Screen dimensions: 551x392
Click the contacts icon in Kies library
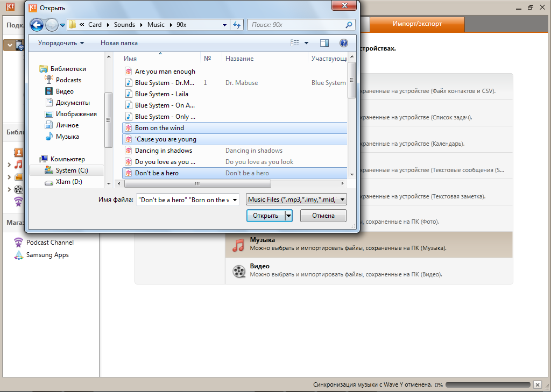(18, 152)
